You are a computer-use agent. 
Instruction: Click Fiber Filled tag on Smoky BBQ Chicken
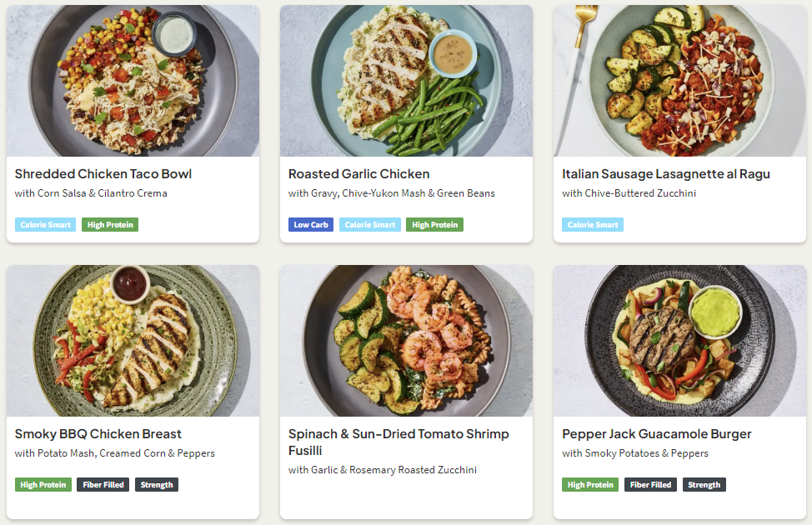pos(103,485)
